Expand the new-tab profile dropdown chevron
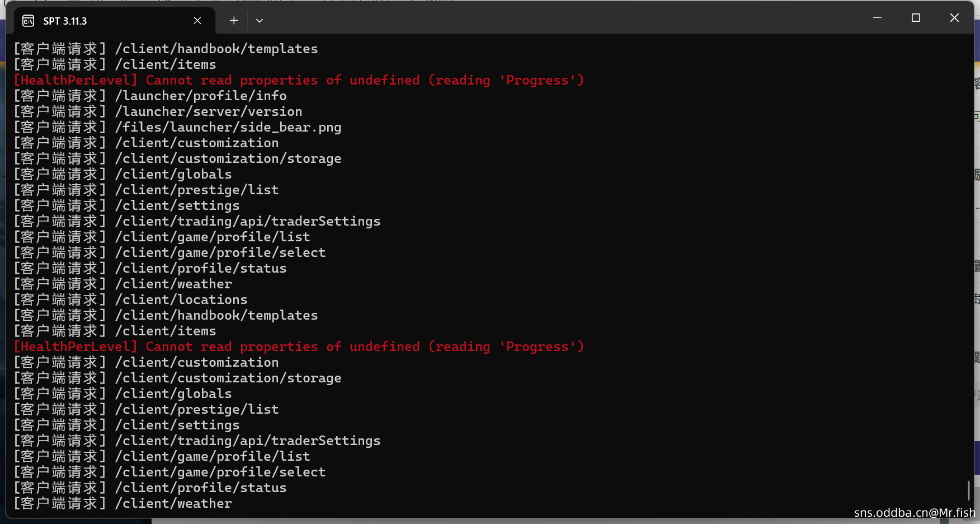Image resolution: width=980 pixels, height=524 pixels. pos(260,21)
